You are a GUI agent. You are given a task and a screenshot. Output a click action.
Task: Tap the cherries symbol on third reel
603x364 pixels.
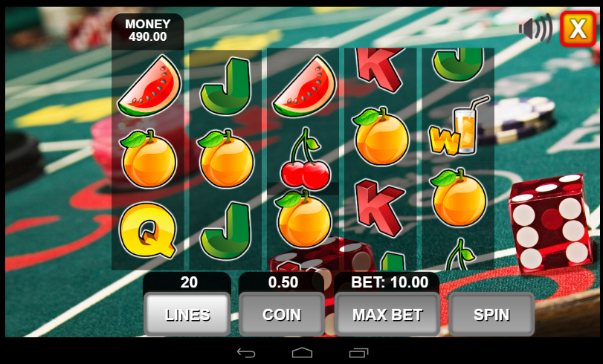306,159
